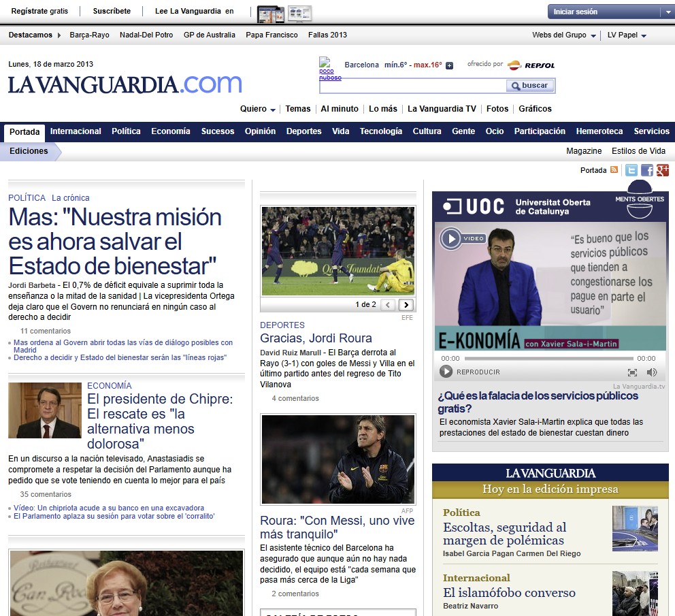This screenshot has height=616, width=675.
Task: Subscribe via the orange RSS feed icon
Action: (x=614, y=170)
